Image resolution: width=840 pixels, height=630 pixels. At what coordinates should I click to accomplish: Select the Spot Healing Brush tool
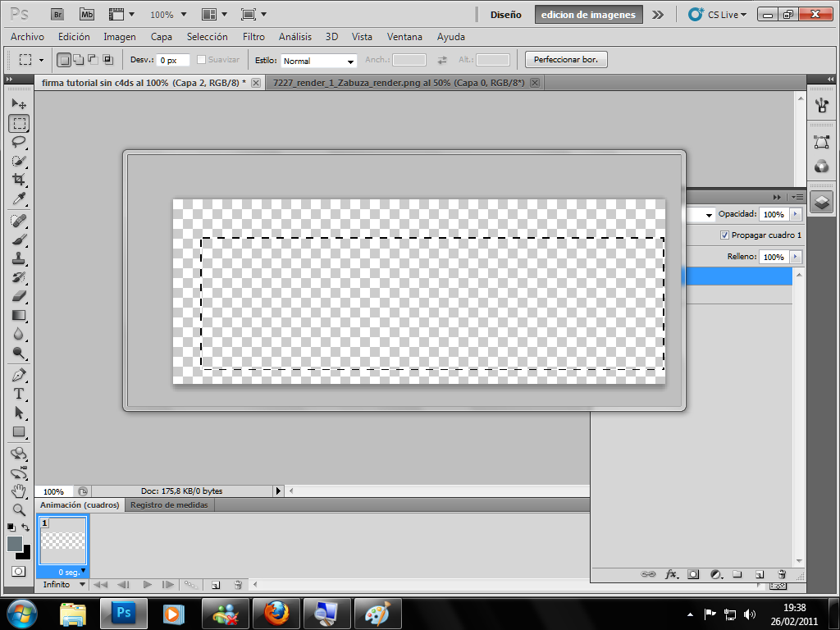tap(19, 220)
